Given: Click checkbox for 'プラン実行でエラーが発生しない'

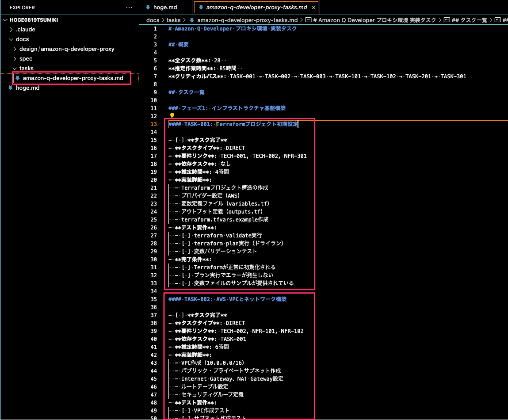Looking at the screenshot, I should pos(186,275).
